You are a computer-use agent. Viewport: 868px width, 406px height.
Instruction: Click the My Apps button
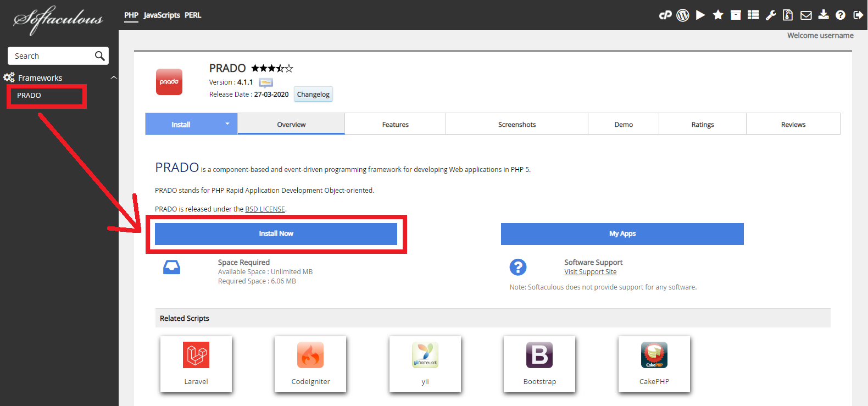[622, 233]
